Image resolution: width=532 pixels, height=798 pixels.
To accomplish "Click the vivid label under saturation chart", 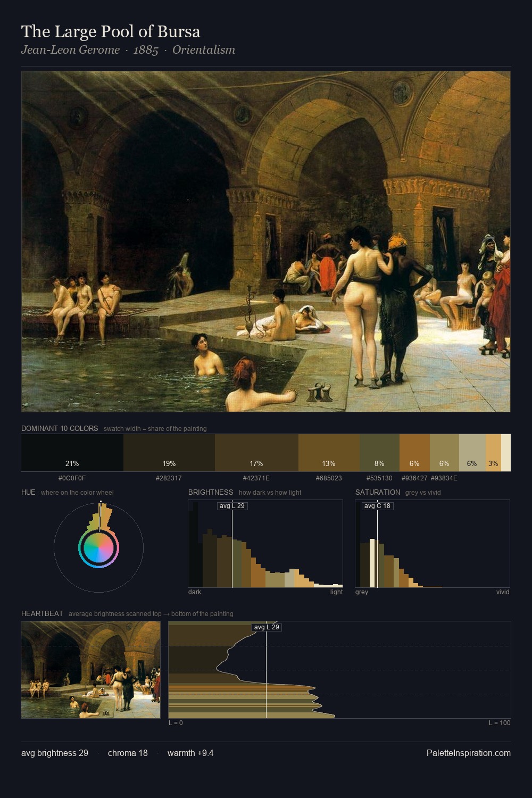I will (503, 592).
